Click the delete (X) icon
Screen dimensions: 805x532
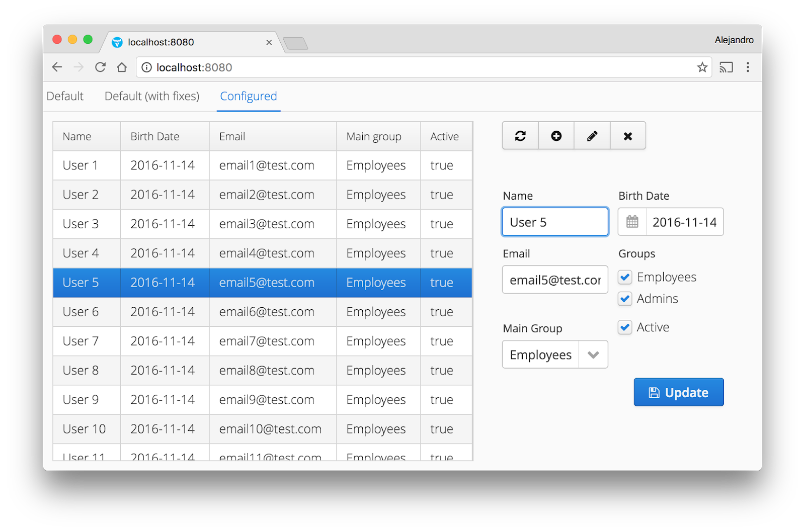pyautogui.click(x=627, y=135)
